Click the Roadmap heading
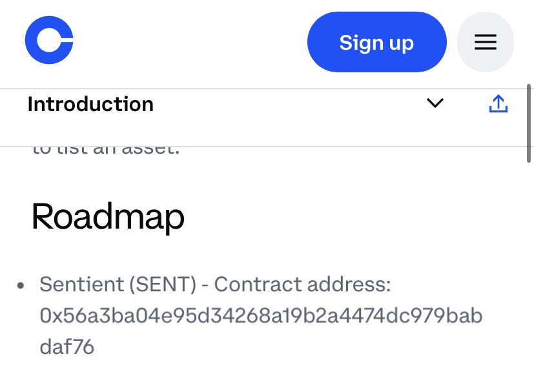 108,216
